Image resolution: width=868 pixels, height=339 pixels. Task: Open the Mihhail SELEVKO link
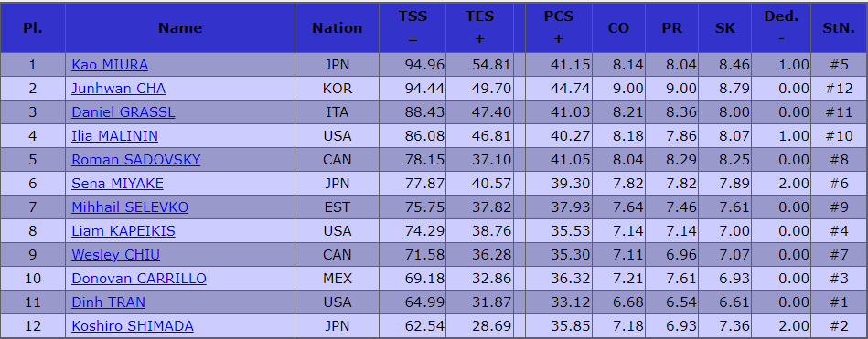(130, 207)
